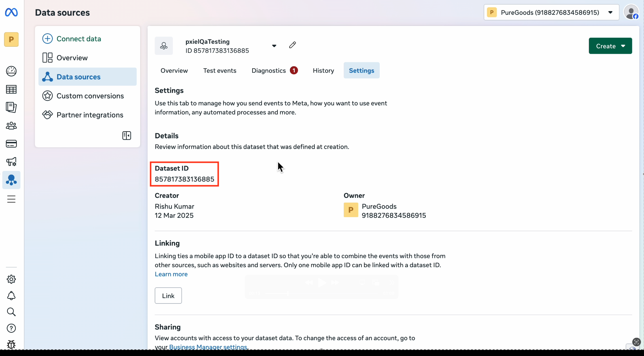
Task: Open the Business Manager settings link
Action: (x=209, y=347)
